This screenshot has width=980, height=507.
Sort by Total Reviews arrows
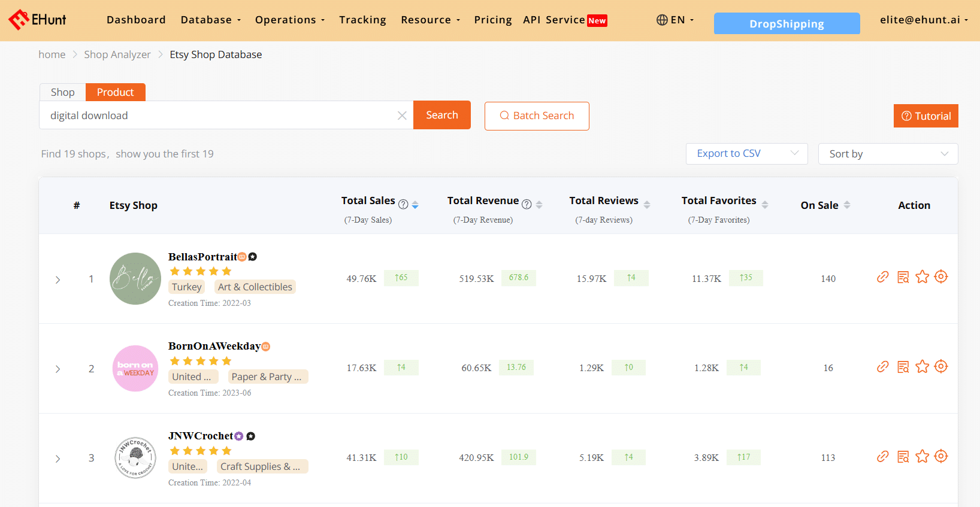tap(647, 205)
